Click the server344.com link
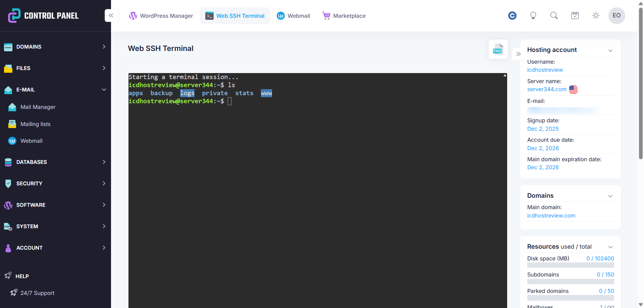This screenshot has height=308, width=644. coord(547,89)
